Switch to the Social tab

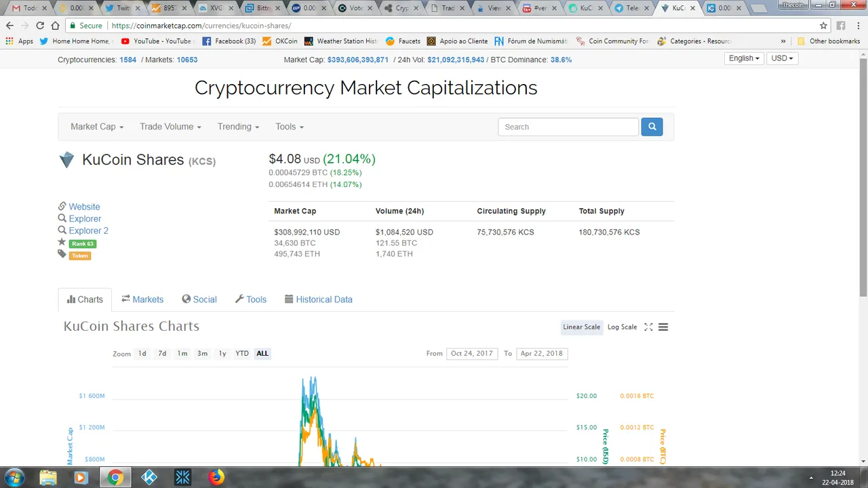[x=199, y=300]
